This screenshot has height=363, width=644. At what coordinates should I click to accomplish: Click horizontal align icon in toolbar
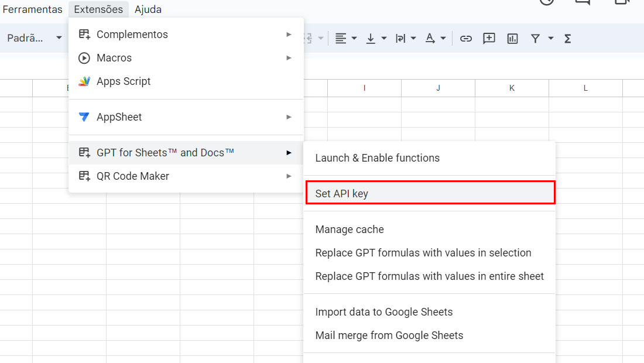click(x=341, y=39)
